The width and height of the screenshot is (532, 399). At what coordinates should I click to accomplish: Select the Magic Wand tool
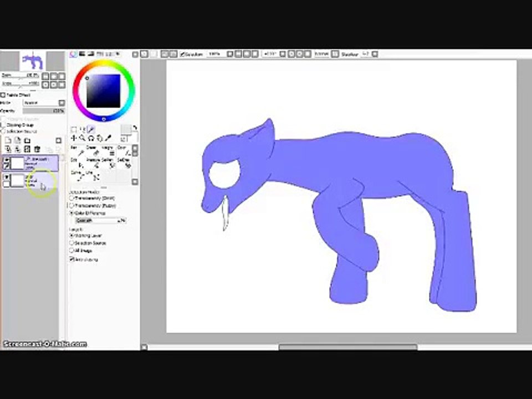click(x=91, y=129)
